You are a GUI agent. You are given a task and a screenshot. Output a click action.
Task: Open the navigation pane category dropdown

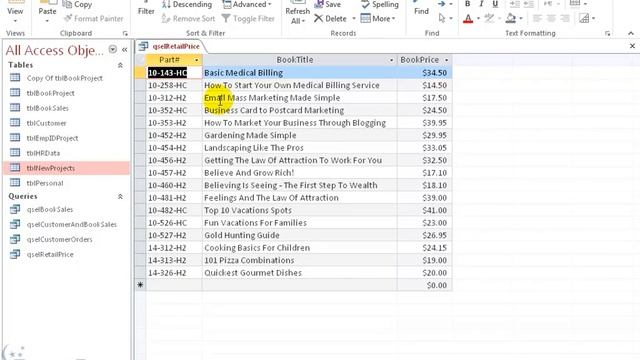(112, 49)
